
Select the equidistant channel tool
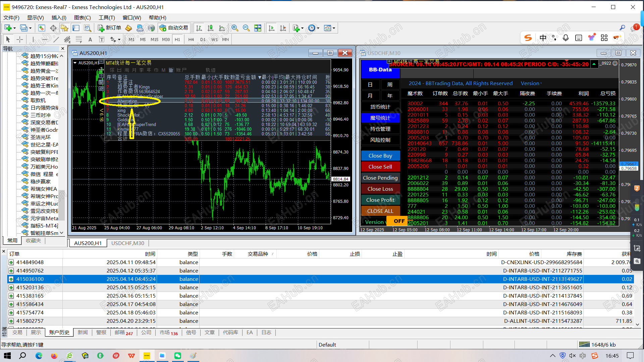pyautogui.click(x=67, y=40)
